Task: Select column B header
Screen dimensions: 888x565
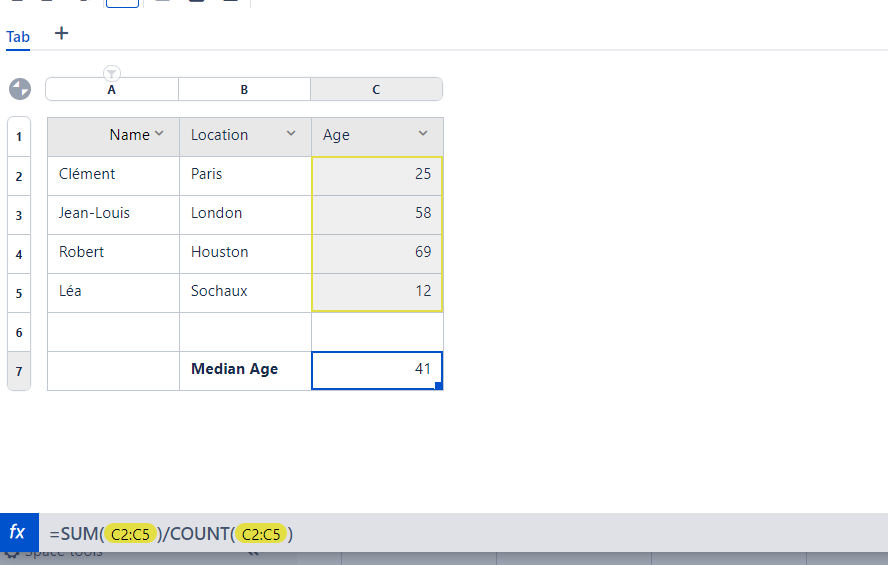Action: 244,90
